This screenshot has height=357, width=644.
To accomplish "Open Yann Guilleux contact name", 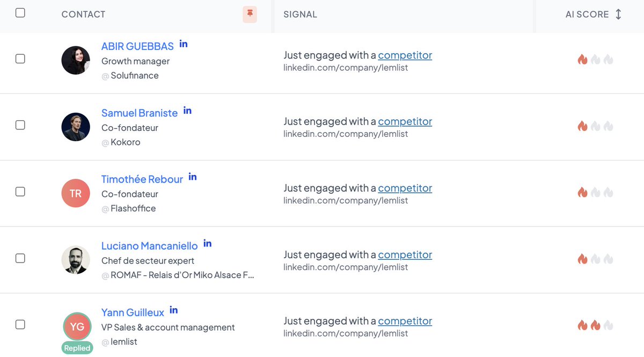I will pyautogui.click(x=133, y=312).
